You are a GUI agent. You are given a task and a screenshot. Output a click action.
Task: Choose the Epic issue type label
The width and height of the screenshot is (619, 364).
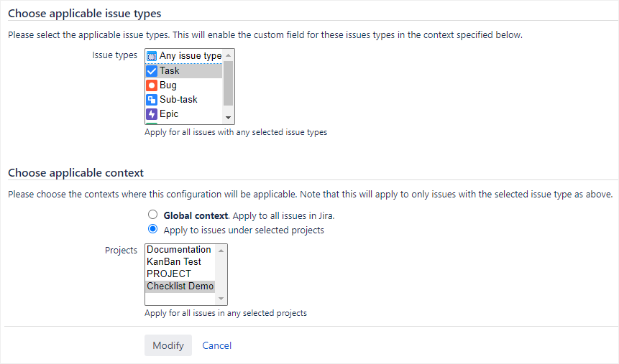(169, 114)
